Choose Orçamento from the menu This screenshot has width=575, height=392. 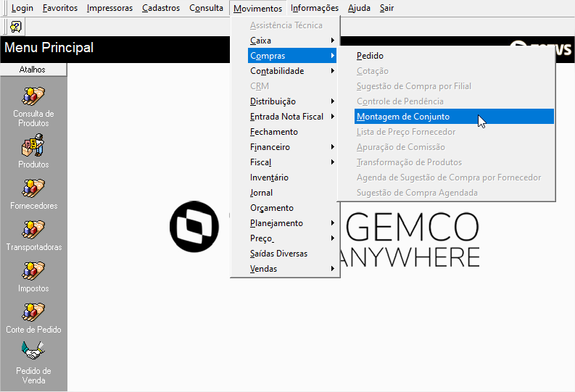(x=292, y=208)
